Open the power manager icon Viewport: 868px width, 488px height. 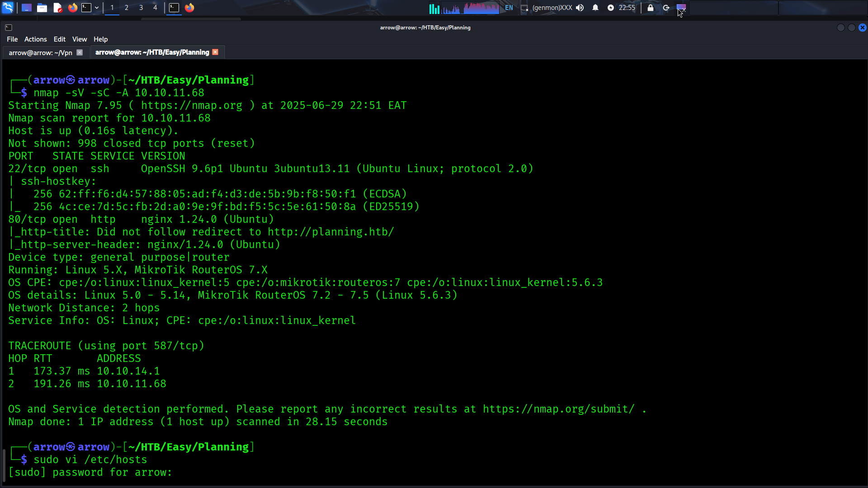point(611,8)
